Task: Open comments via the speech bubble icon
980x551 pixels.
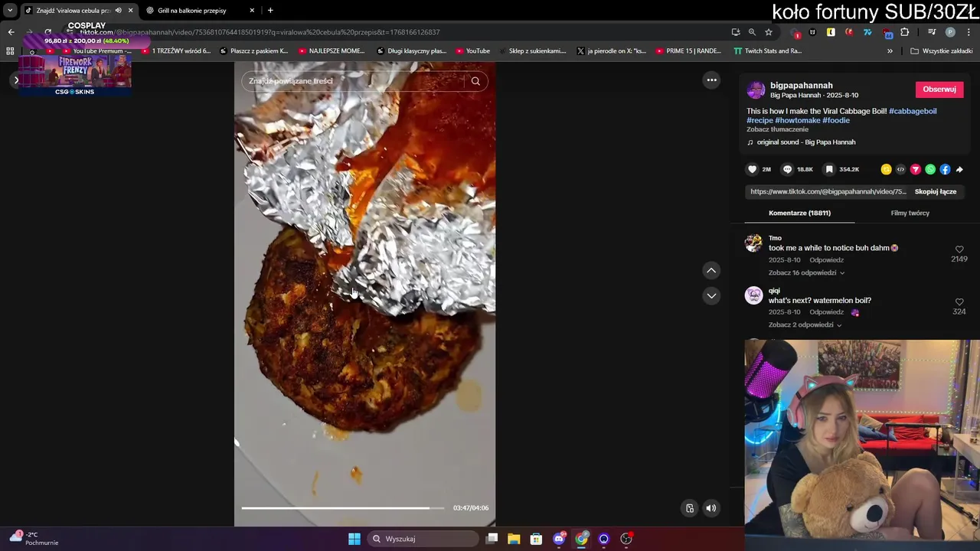Action: 787,169
